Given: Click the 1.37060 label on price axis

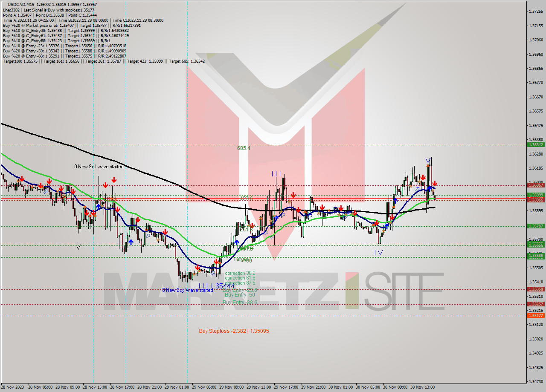Looking at the screenshot, I should pos(536,40).
